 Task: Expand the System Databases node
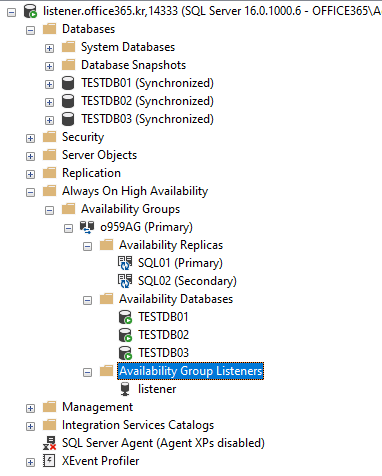point(49,49)
